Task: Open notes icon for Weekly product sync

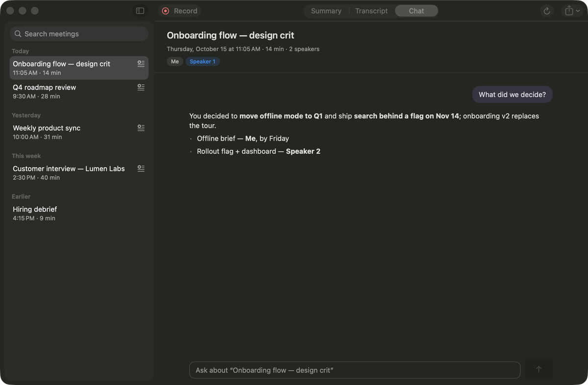Action: pos(141,128)
